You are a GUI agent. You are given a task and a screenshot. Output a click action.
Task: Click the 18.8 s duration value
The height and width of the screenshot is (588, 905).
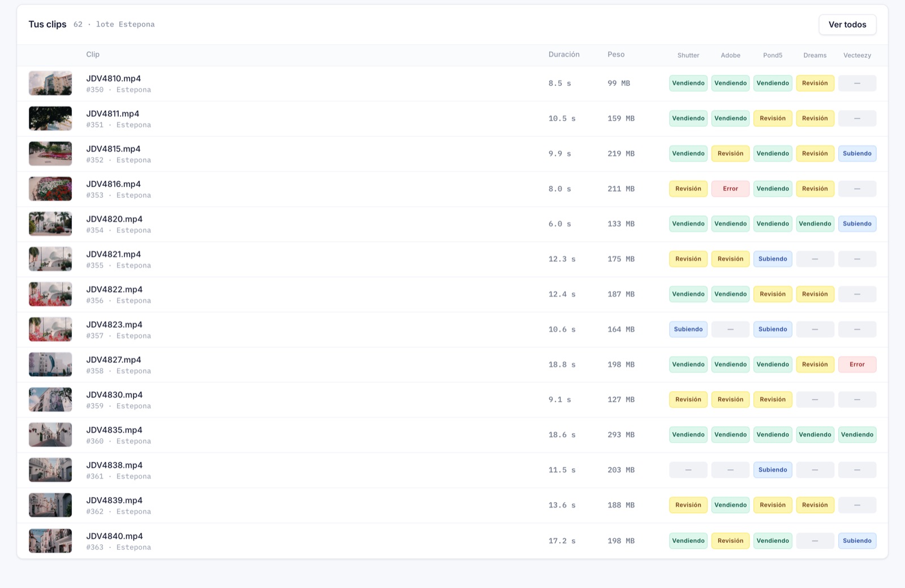point(562,365)
